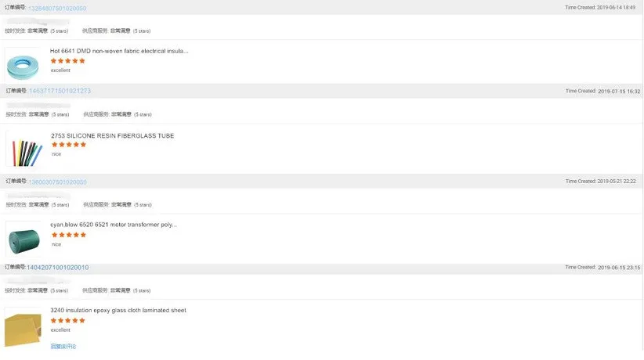Click the 'excellent' review under Hot 6641 DMD

point(60,70)
